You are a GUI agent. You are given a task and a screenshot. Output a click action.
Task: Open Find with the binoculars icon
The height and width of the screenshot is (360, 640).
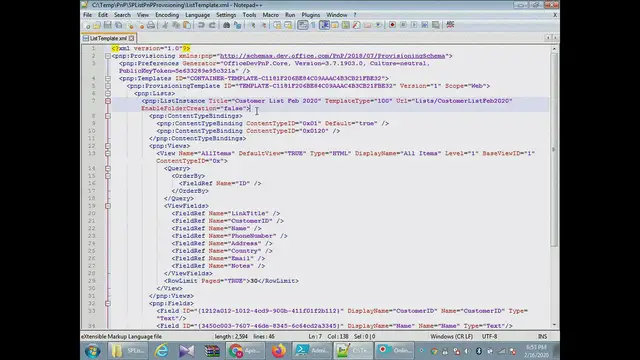click(x=226, y=25)
